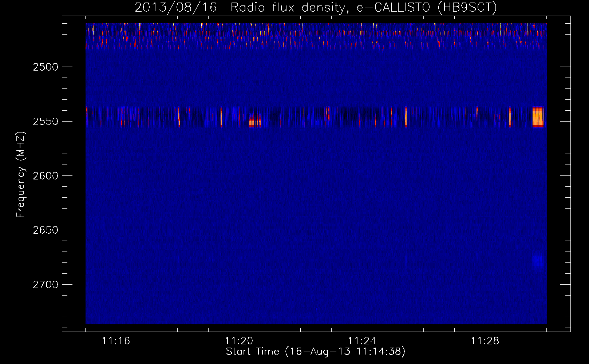
Task: Click the 2600 frequency tick label
Action: [46, 176]
